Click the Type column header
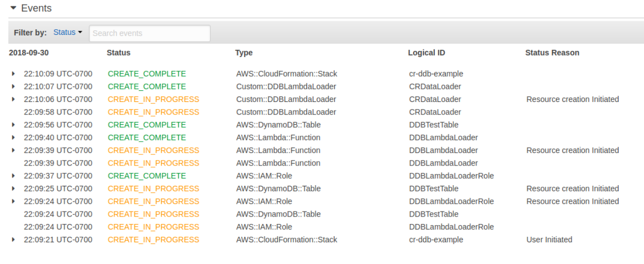 [244, 52]
